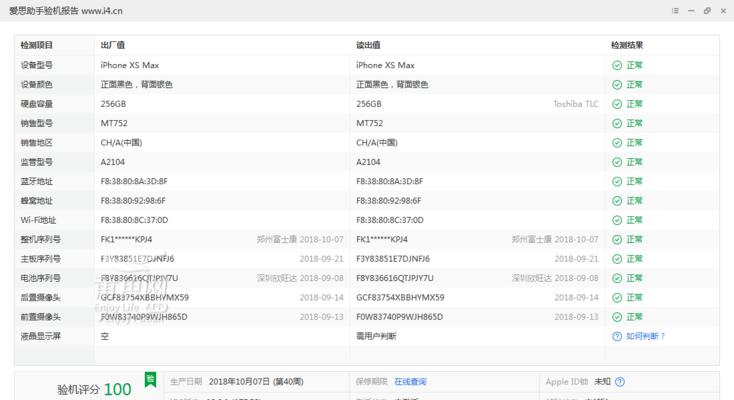Click factory value iPhone XS Max
This screenshot has width=734, height=400.
pyautogui.click(x=130, y=65)
